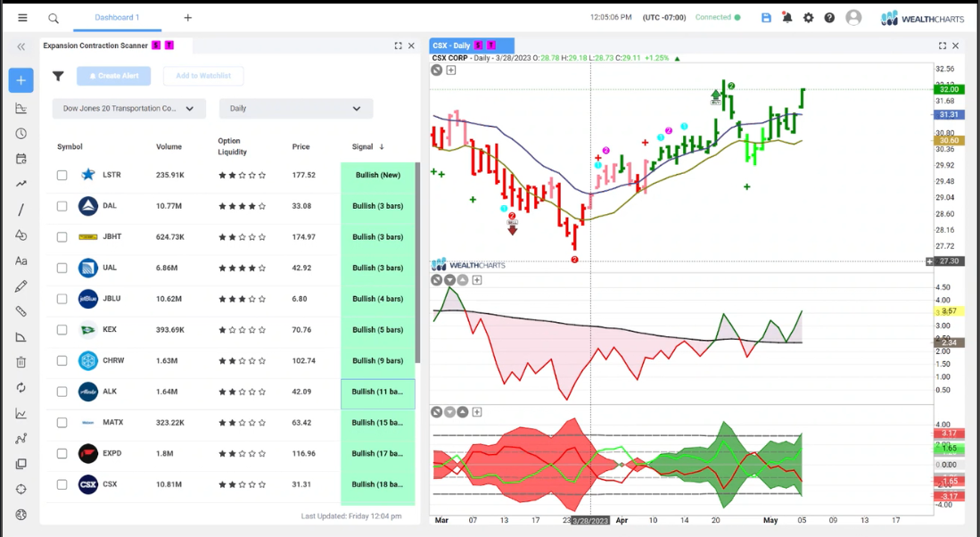Viewport: 980px width, 537px height.
Task: Click the refresh sync sidebar icon
Action: coord(21,388)
